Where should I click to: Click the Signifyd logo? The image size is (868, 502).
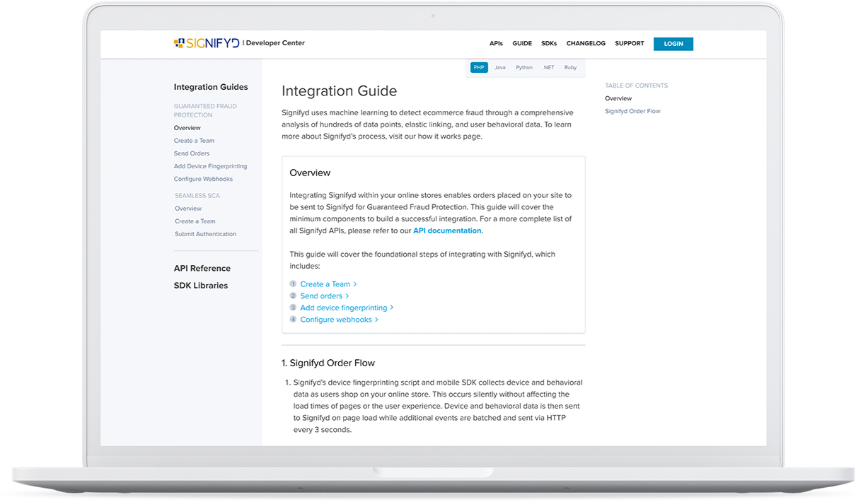coord(207,43)
